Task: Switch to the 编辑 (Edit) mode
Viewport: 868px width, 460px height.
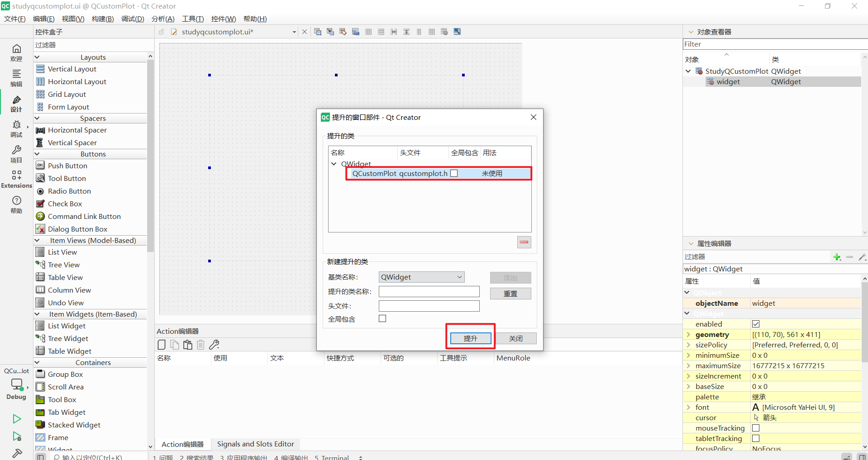Action: click(x=16, y=78)
